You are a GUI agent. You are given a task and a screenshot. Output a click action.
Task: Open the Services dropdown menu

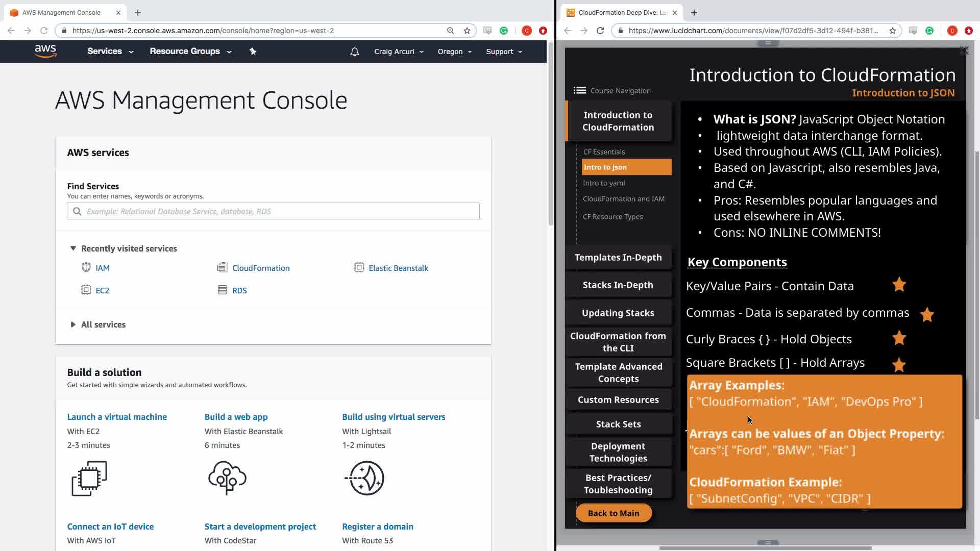point(110,52)
